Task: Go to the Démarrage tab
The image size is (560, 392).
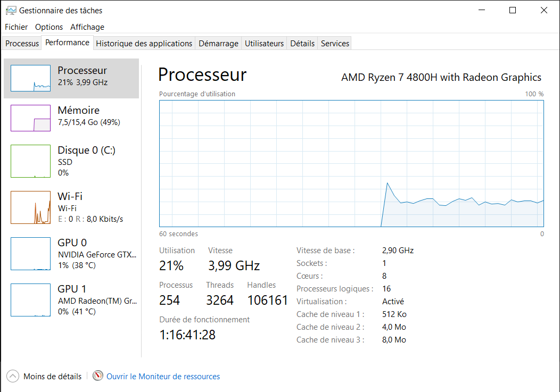Action: [x=218, y=44]
